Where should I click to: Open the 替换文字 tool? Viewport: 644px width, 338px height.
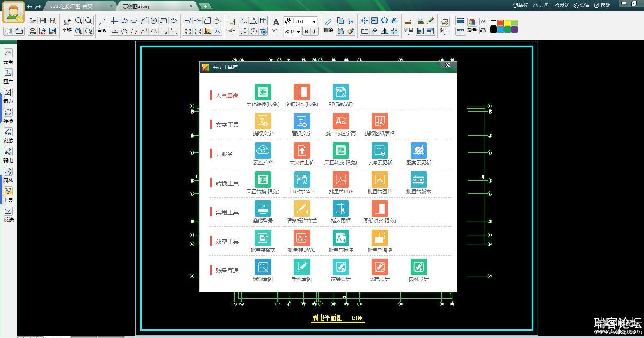pos(301,125)
